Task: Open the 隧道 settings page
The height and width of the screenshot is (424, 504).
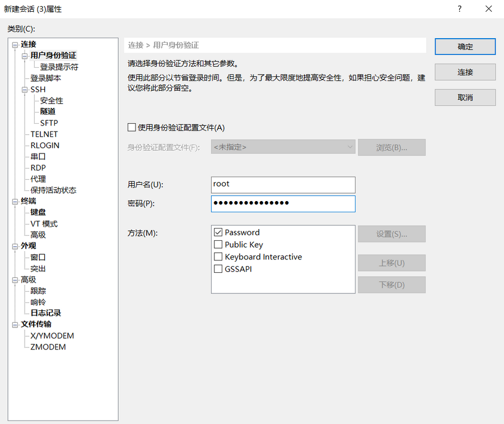Action: [x=48, y=111]
